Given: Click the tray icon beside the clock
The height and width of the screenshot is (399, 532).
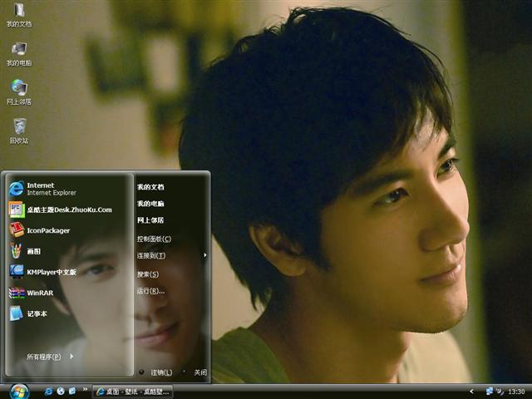Looking at the screenshot, I should (500, 392).
